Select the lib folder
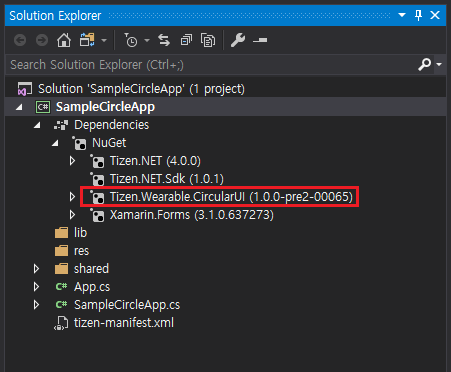451x372 pixels. [x=80, y=233]
